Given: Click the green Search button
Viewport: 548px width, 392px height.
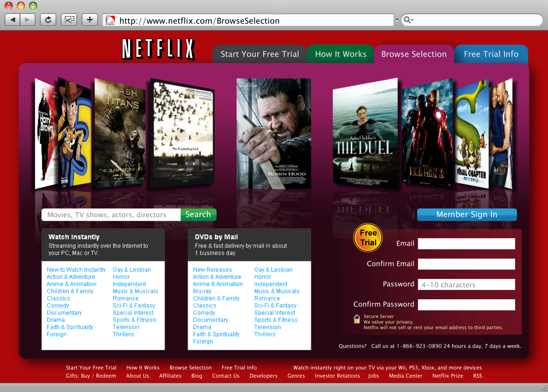Looking at the screenshot, I should tap(198, 215).
